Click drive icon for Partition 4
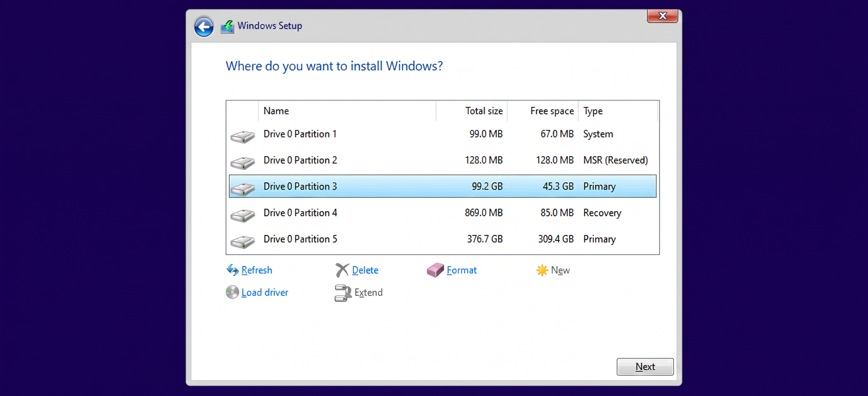Image resolution: width=868 pixels, height=396 pixels. point(242,216)
